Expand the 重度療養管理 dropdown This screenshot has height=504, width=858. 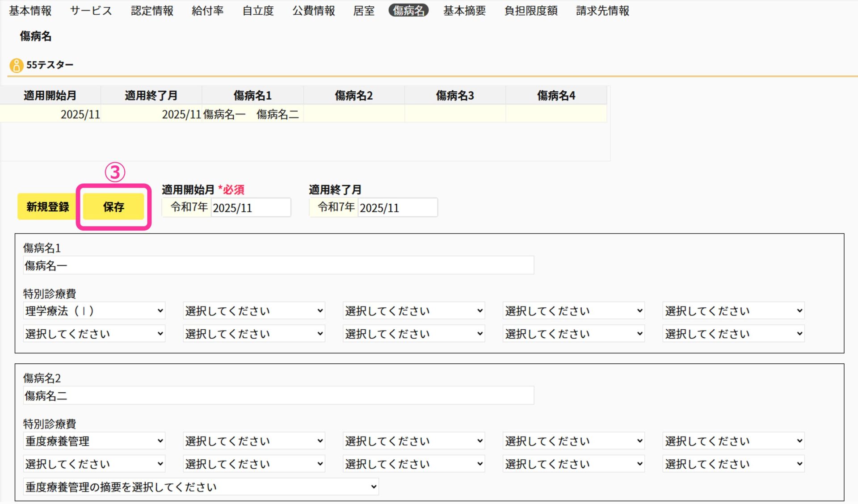tap(94, 441)
